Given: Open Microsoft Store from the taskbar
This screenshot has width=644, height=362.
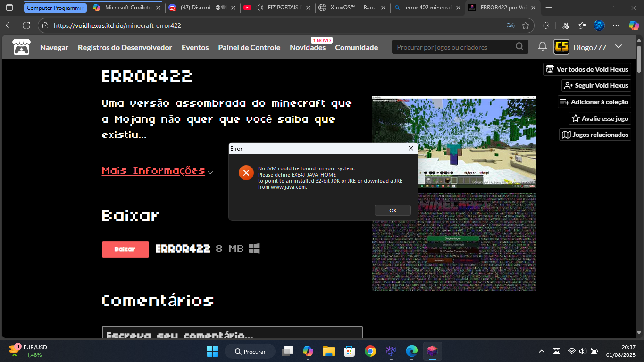Looking at the screenshot, I should [x=350, y=351].
